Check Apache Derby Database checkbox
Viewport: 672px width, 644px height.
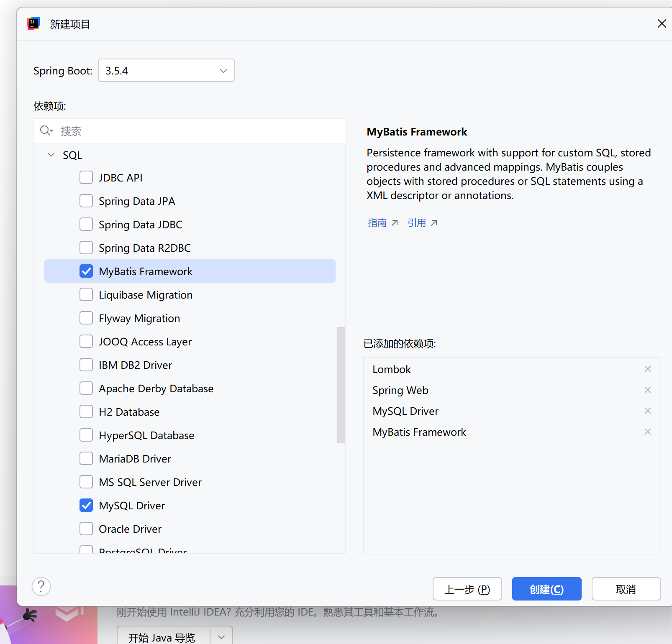(x=86, y=388)
